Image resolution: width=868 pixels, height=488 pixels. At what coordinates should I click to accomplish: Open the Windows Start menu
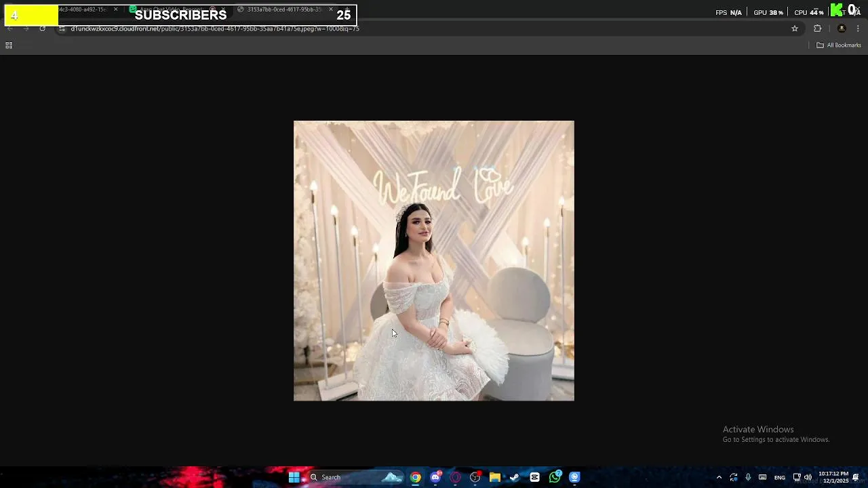click(294, 477)
